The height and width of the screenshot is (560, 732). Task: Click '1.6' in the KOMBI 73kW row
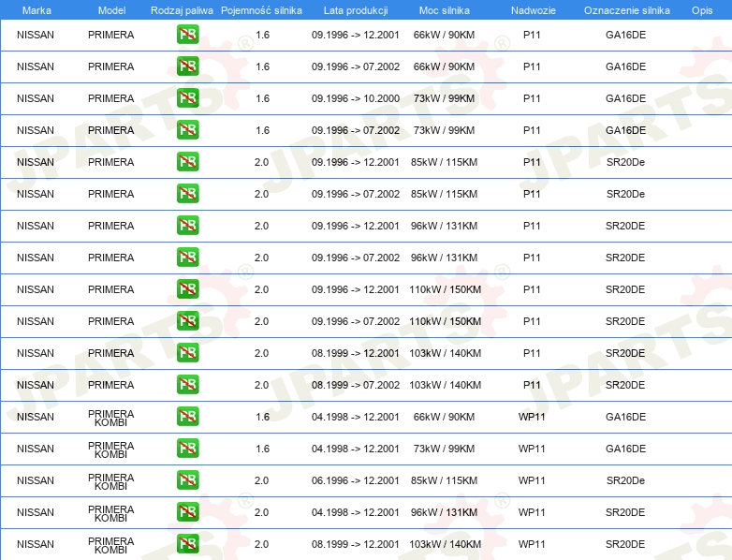pyautogui.click(x=262, y=449)
